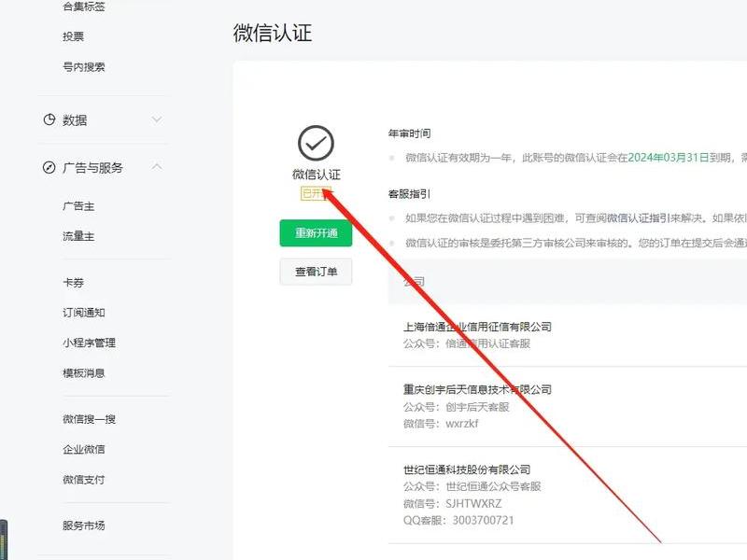The width and height of the screenshot is (747, 560).
Task: Open the 数据 section label
Action: tap(75, 120)
